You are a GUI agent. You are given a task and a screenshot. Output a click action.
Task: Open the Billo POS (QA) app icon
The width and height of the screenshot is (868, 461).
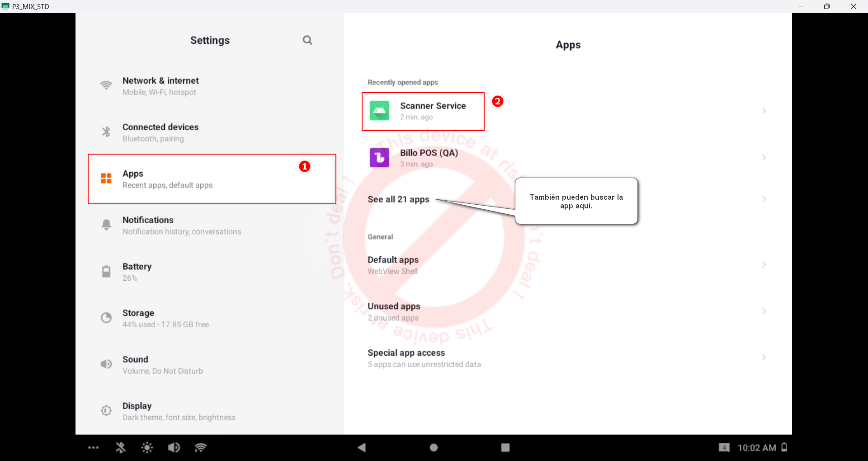(379, 158)
